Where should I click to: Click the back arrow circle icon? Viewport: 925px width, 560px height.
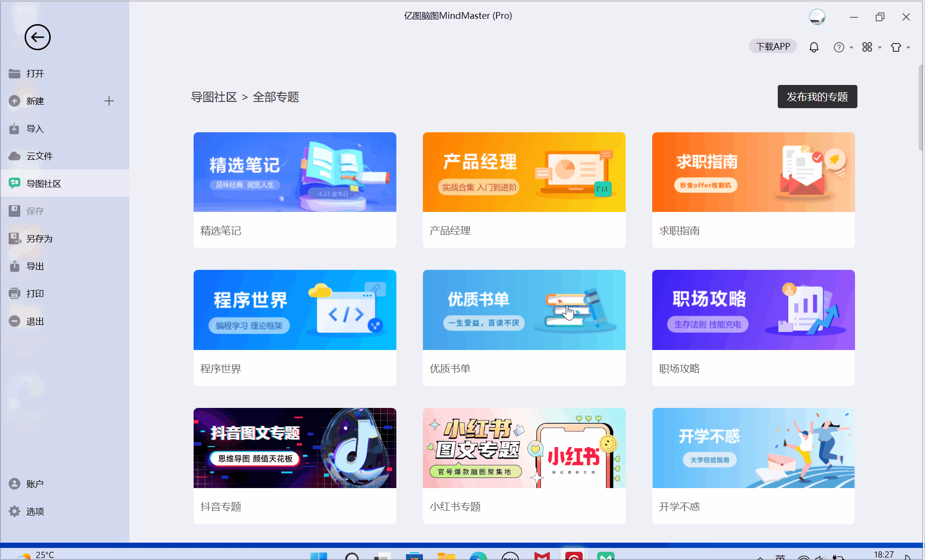(38, 37)
